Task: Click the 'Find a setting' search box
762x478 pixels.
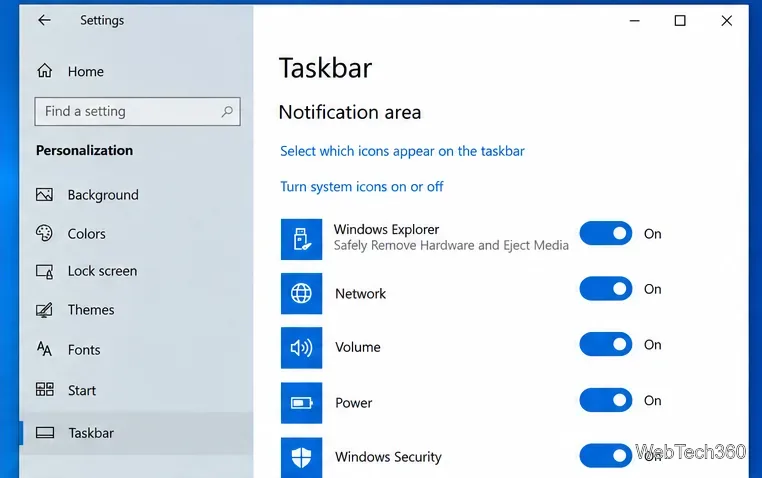Action: tap(138, 111)
